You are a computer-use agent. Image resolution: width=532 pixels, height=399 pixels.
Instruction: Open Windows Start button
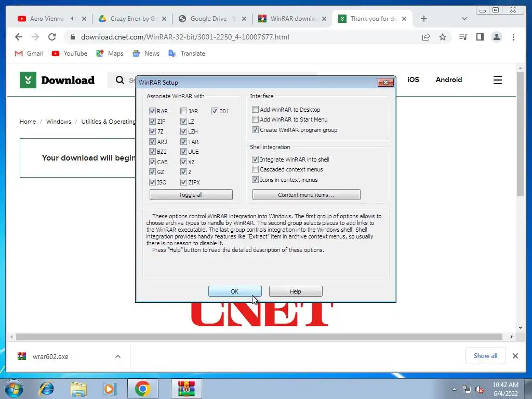coord(14,389)
